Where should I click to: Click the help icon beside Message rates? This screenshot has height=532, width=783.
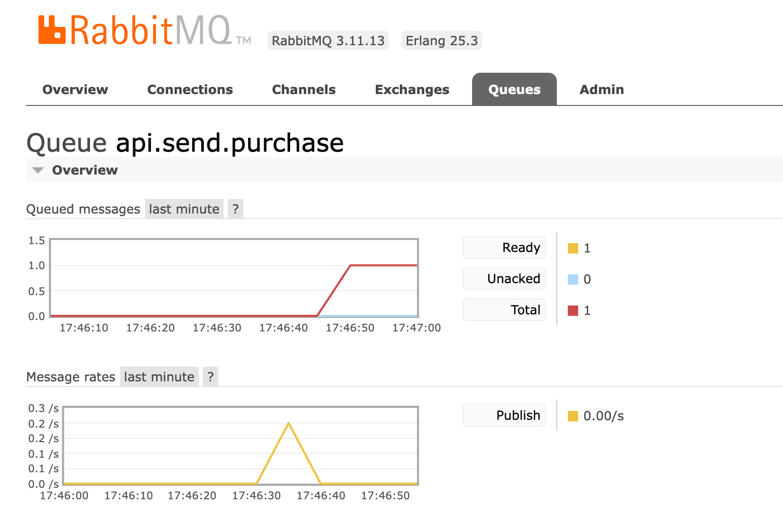point(210,376)
